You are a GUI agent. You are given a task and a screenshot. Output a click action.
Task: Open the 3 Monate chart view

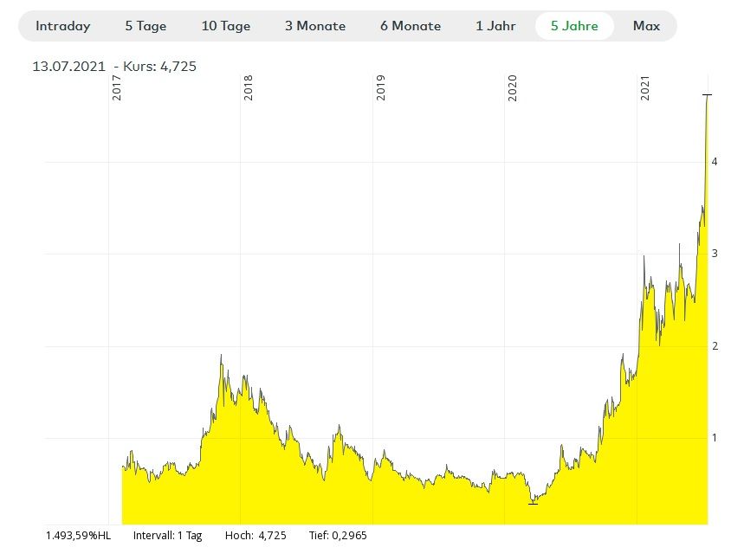click(x=314, y=26)
